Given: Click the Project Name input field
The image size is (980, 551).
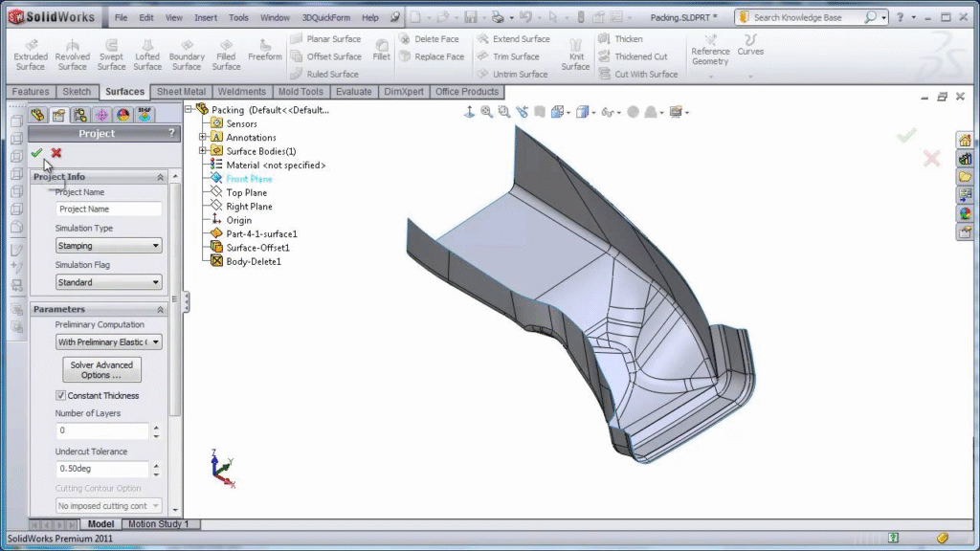Looking at the screenshot, I should click(x=108, y=209).
